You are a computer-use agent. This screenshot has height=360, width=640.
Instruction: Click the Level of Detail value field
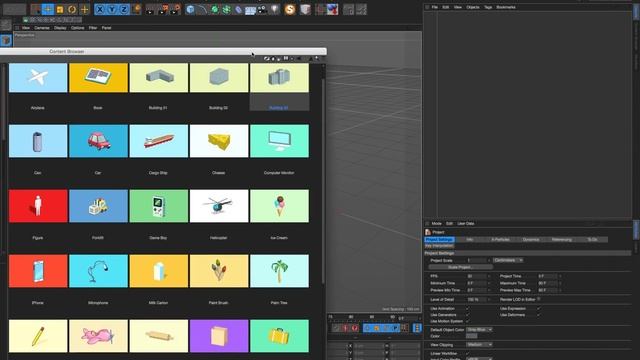click(476, 299)
